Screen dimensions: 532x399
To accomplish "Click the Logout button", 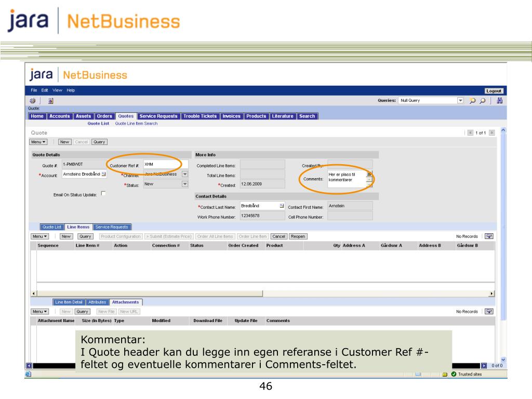I will pos(494,91).
